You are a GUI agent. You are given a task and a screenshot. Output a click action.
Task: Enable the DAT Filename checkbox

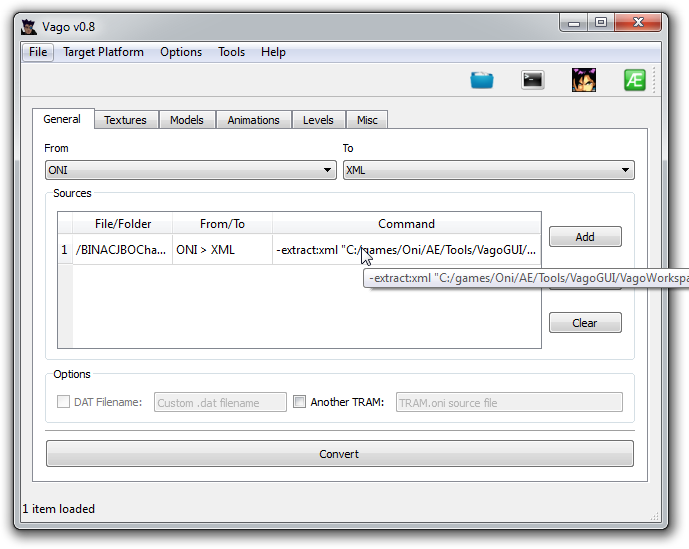click(63, 401)
